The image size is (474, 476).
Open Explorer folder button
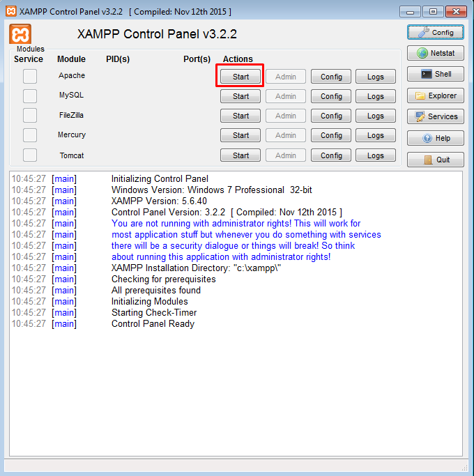(x=436, y=95)
